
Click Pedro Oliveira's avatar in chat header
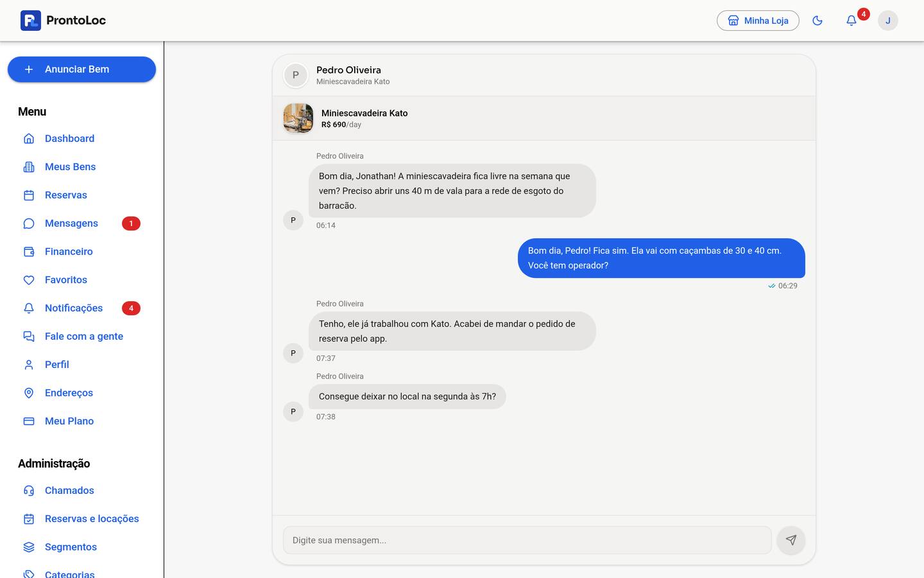pyautogui.click(x=296, y=75)
